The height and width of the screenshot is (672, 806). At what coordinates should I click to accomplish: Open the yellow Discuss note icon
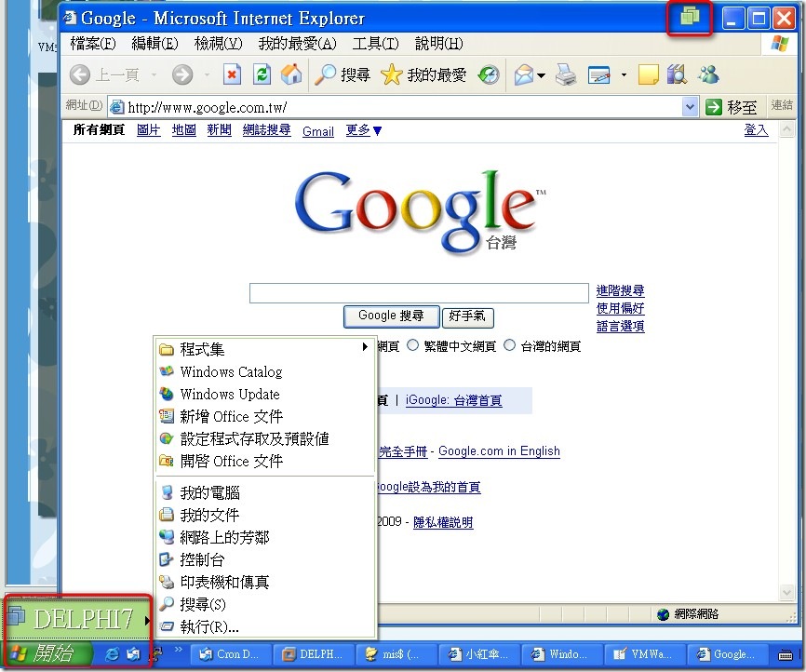(x=648, y=75)
